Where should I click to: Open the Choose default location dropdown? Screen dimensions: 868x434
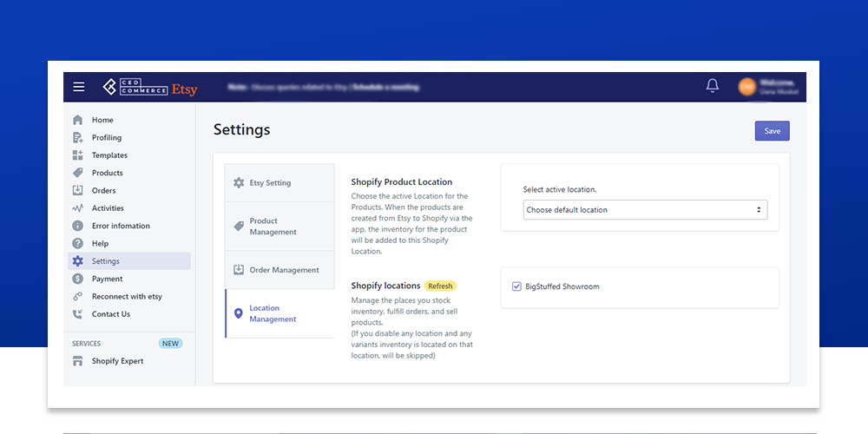pyautogui.click(x=645, y=210)
